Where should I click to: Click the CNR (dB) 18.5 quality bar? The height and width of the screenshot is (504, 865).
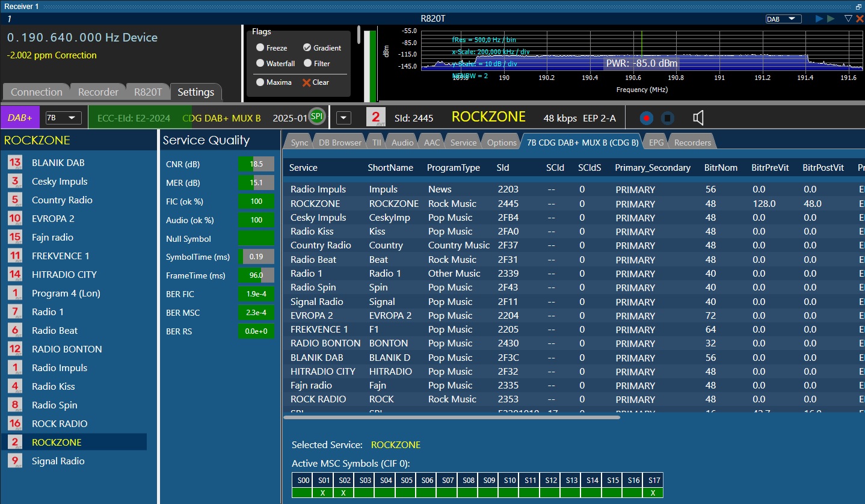coord(256,164)
